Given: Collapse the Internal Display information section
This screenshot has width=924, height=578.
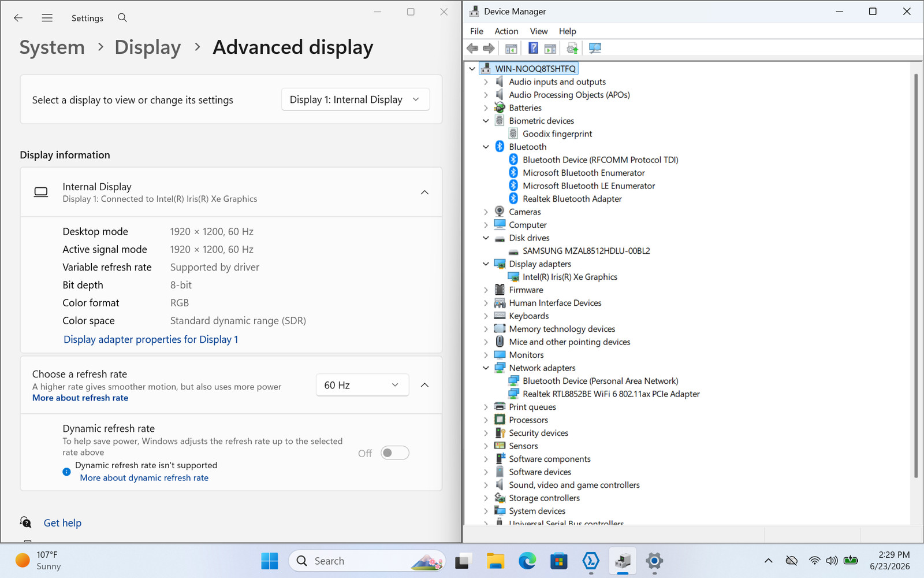Looking at the screenshot, I should pyautogui.click(x=424, y=192).
